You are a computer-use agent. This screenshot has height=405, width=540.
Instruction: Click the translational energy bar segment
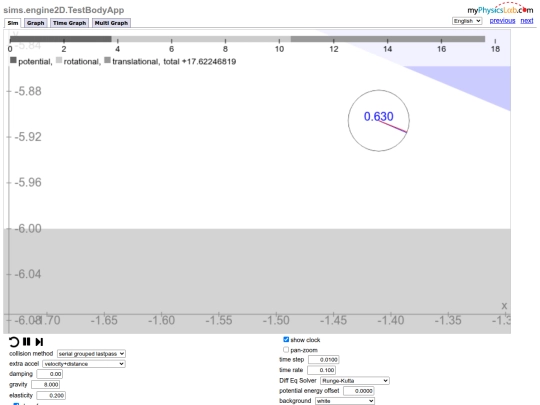388,39
